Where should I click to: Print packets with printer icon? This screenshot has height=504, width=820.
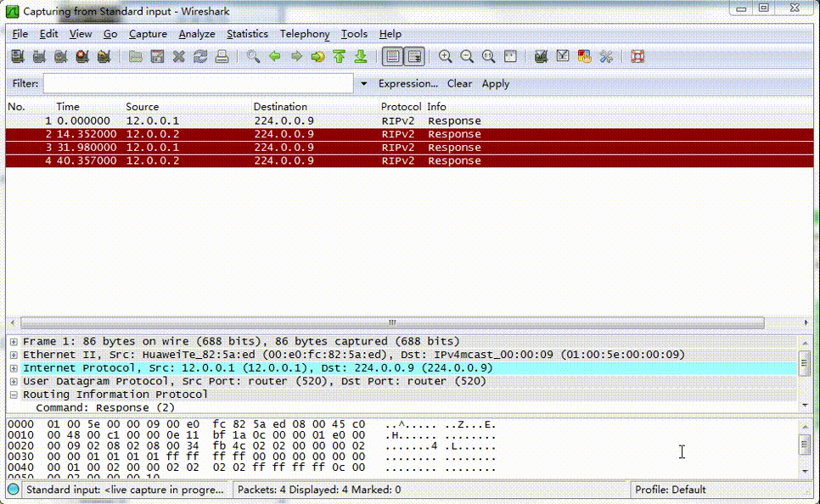(222, 57)
